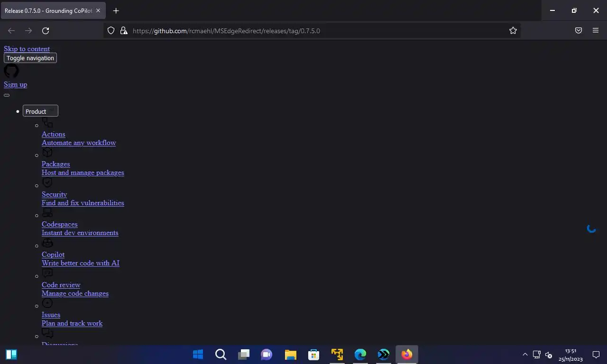This screenshot has height=364, width=607.
Task: Click the Actions workflow icon
Action: click(47, 122)
